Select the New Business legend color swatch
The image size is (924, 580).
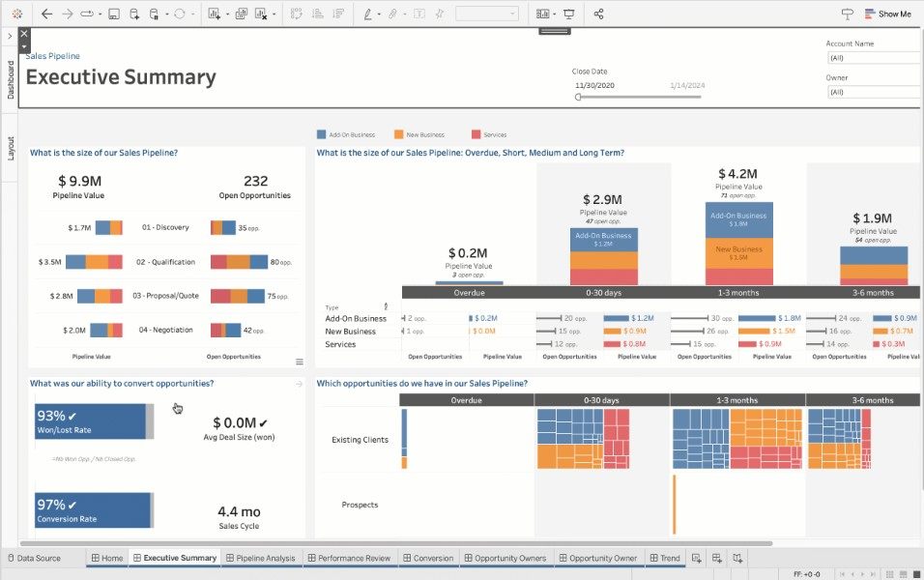398,134
